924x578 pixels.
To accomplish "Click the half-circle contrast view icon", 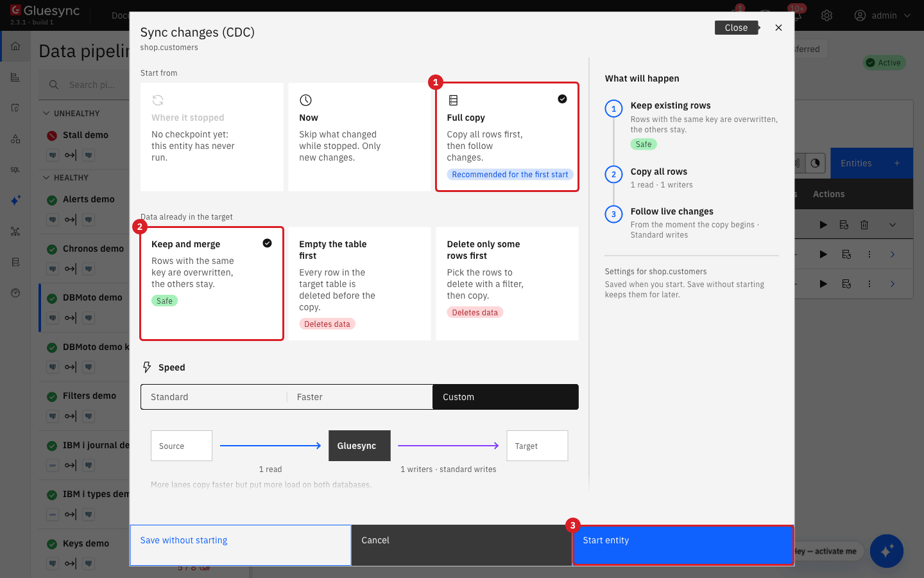I will pyautogui.click(x=815, y=163).
